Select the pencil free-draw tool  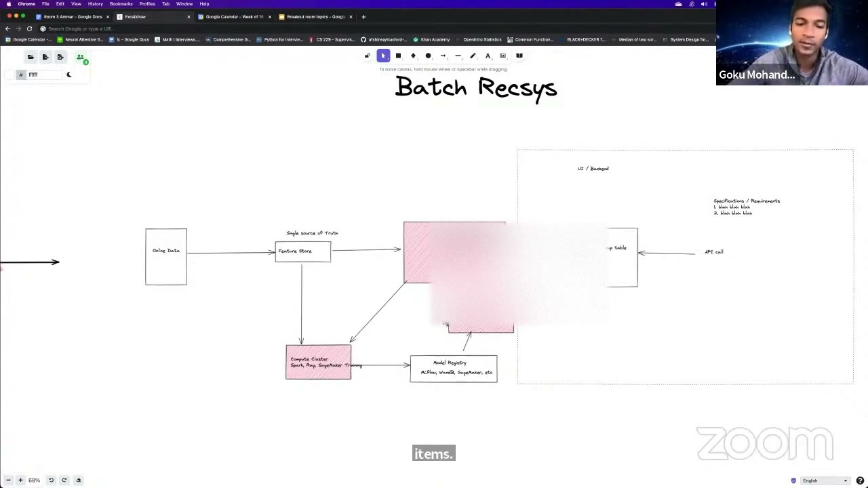[x=473, y=56]
